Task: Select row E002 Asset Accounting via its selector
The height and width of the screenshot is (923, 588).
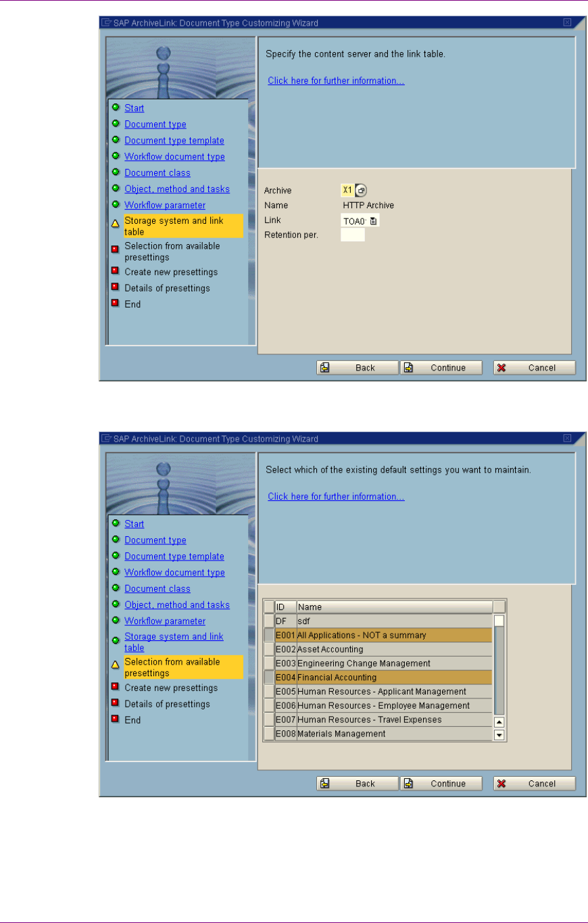Action: pos(269,649)
